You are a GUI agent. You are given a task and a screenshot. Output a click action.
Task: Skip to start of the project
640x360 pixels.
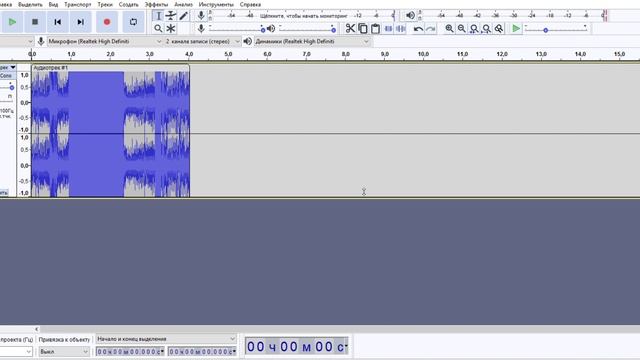click(58, 22)
